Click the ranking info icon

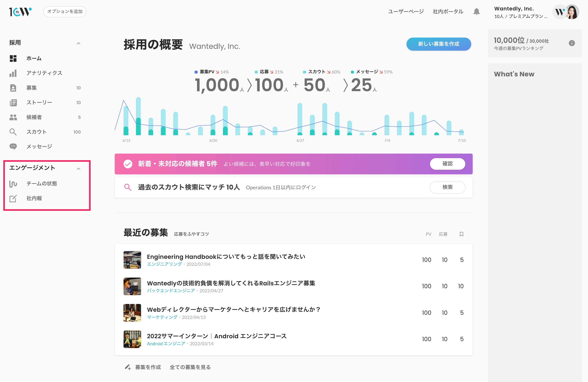[x=572, y=43]
